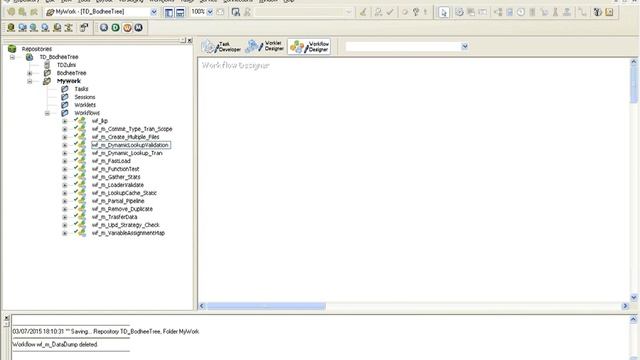Select the Workflow Designer tab
This screenshot has width=640, height=360.
click(309, 47)
